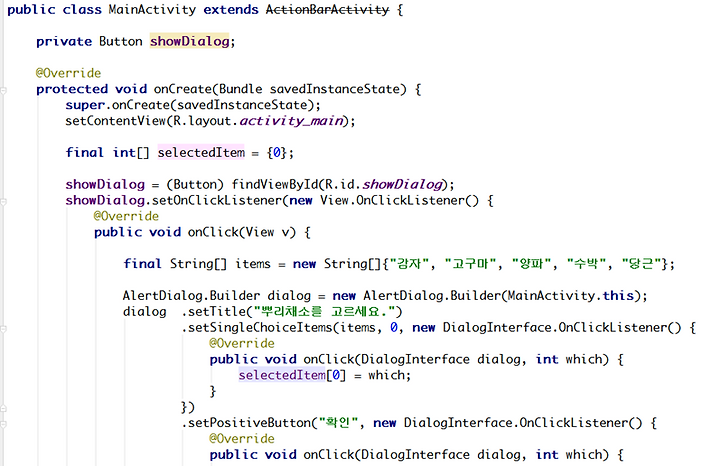The width and height of the screenshot is (720, 466).
Task: Click @Override annotation above onCreate
Action: [x=68, y=73]
